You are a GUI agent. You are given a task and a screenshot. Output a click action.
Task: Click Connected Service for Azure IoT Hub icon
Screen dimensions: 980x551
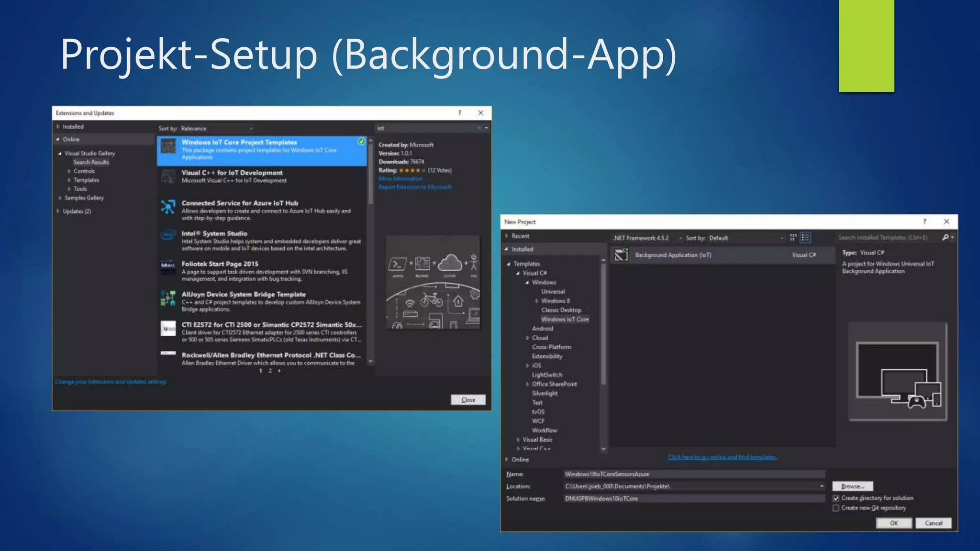point(168,207)
